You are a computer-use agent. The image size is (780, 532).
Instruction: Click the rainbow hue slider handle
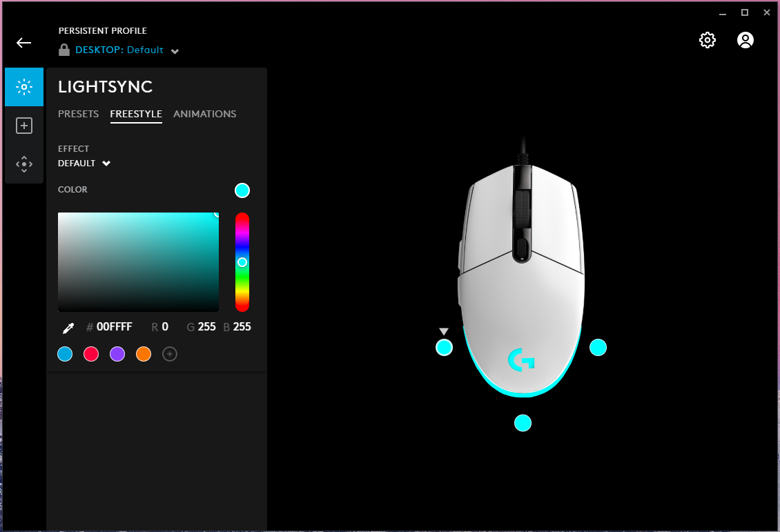[242, 262]
